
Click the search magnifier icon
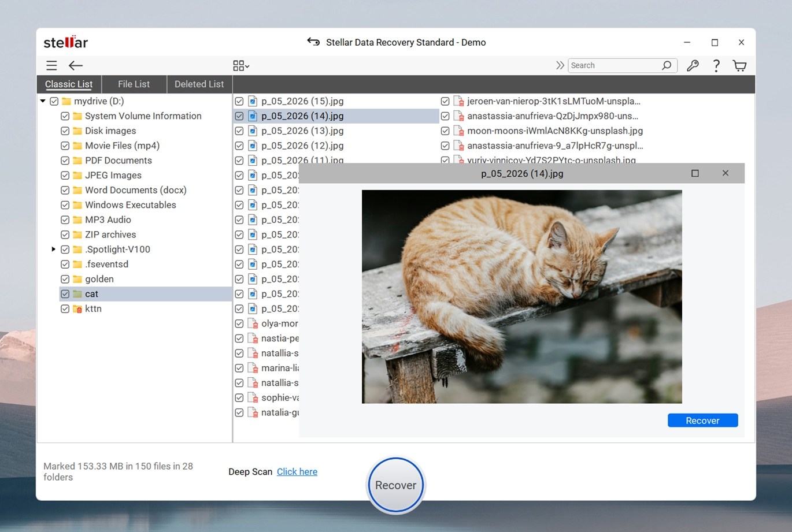point(667,65)
